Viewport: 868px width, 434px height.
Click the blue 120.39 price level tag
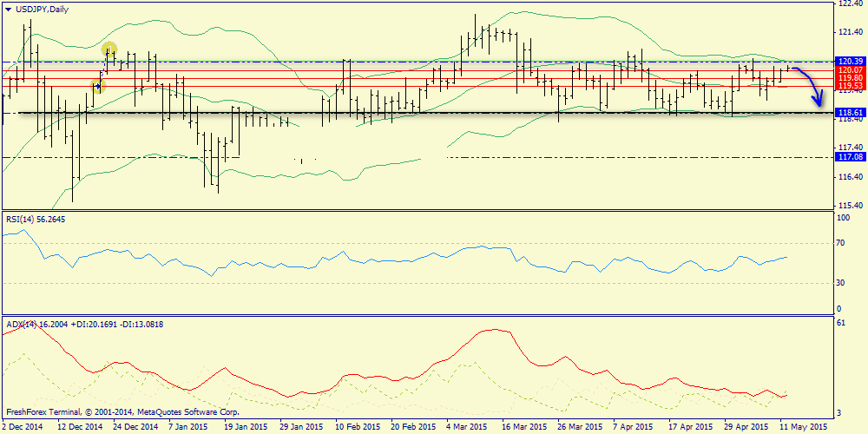(x=848, y=62)
